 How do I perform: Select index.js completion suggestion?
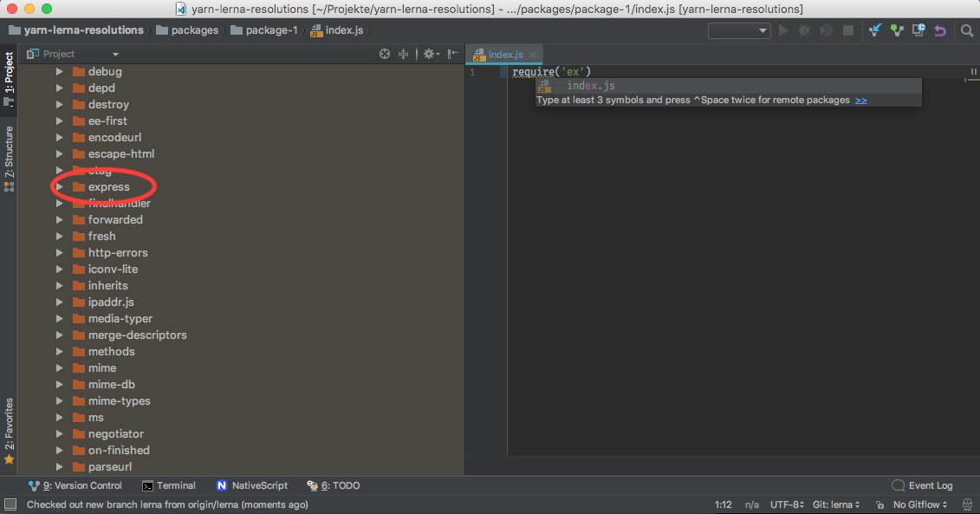point(728,86)
